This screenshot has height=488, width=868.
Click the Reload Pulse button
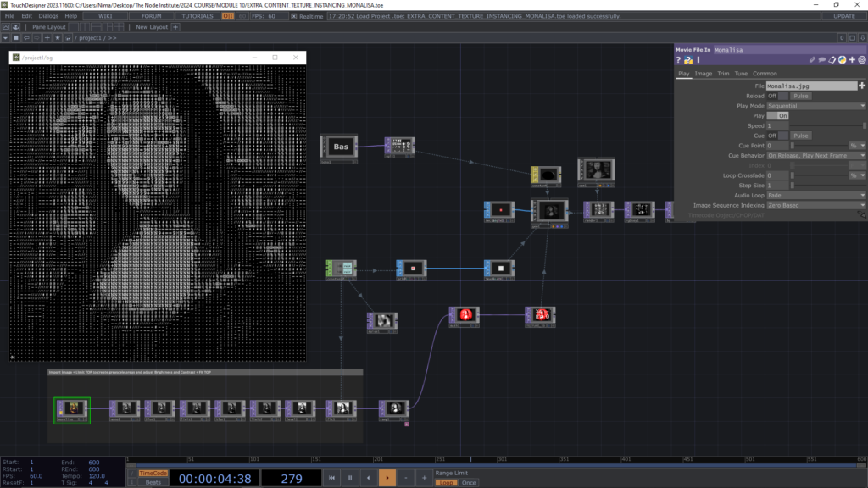tap(800, 97)
